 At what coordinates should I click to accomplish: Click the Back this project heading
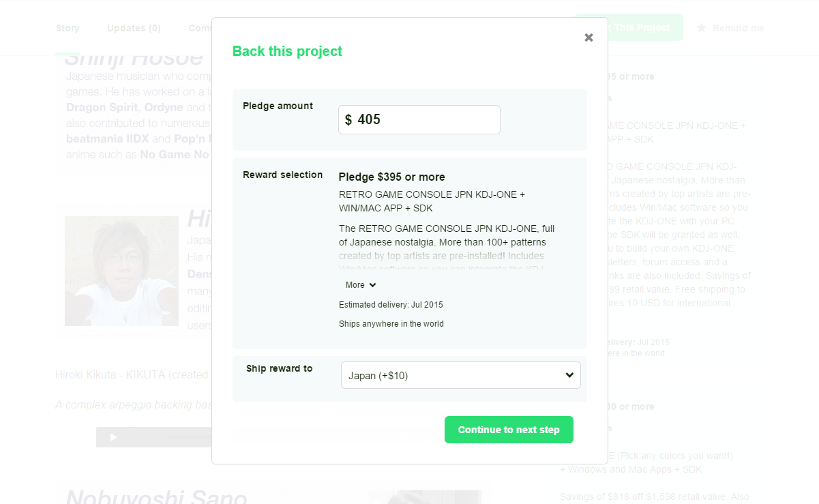pos(287,51)
